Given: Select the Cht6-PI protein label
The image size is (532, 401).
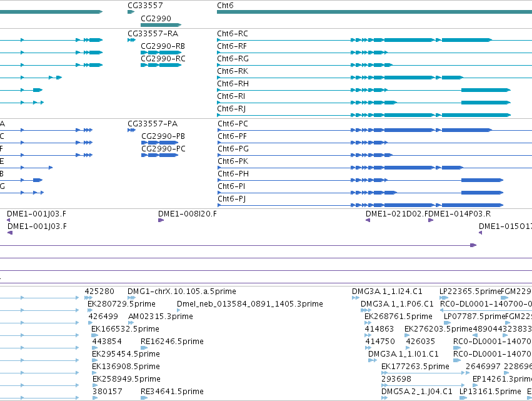Looking at the screenshot, I should pyautogui.click(x=231, y=186).
